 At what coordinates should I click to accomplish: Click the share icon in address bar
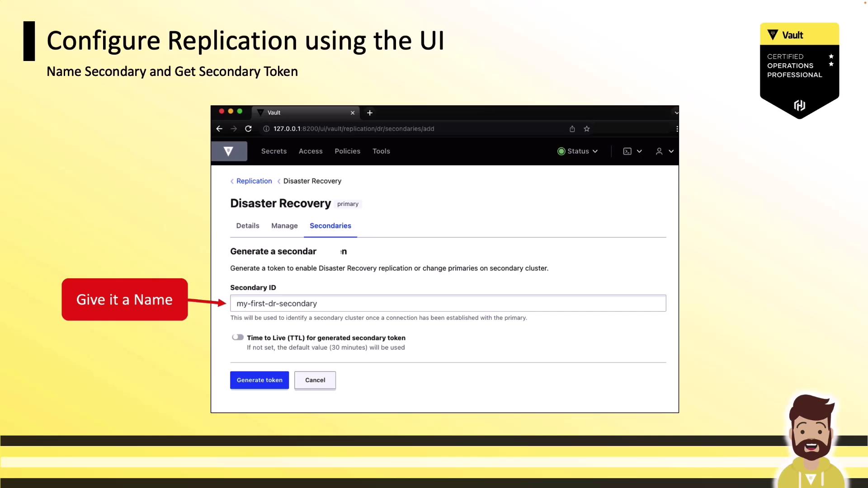(x=572, y=129)
